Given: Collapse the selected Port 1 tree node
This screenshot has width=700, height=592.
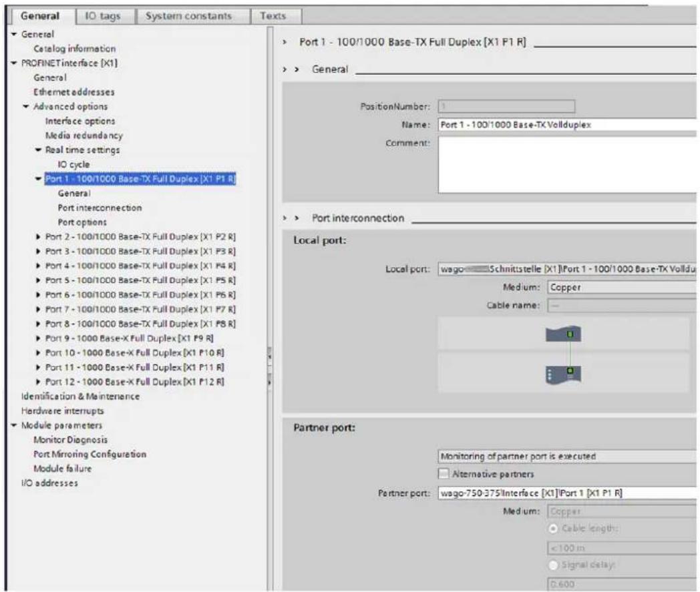Looking at the screenshot, I should [x=38, y=179].
